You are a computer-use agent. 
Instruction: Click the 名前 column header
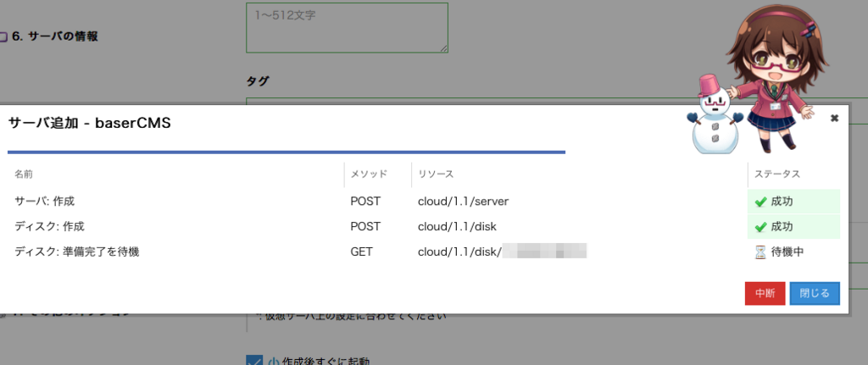(23, 174)
